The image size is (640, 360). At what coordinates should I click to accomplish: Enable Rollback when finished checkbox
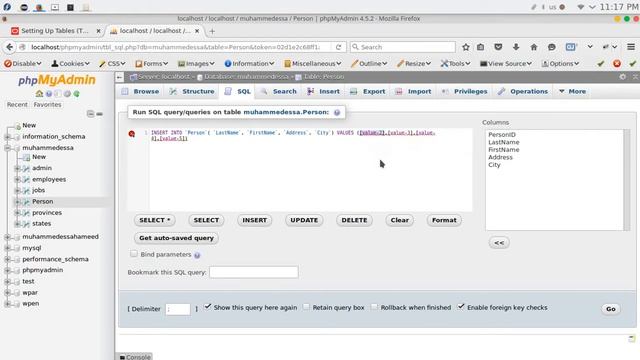[x=374, y=307]
